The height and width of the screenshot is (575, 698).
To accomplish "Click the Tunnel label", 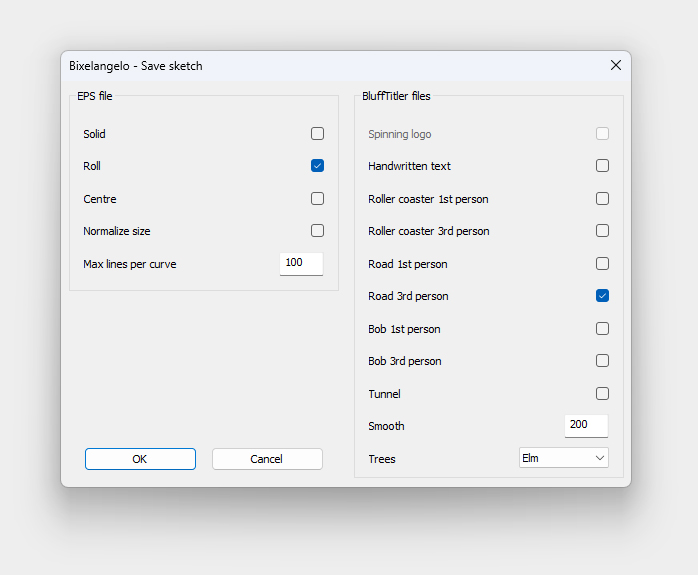I will (384, 394).
